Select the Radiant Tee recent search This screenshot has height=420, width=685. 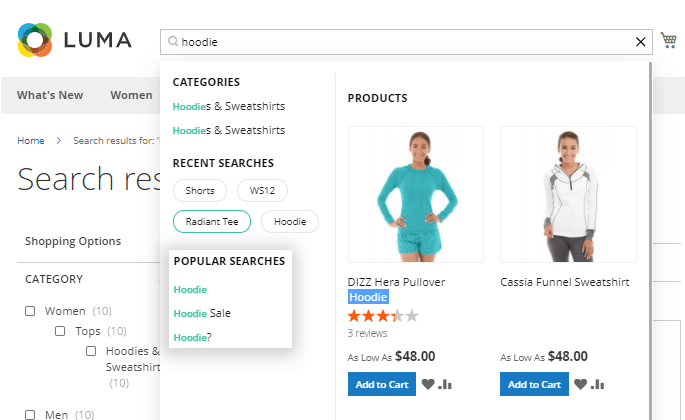(x=211, y=221)
